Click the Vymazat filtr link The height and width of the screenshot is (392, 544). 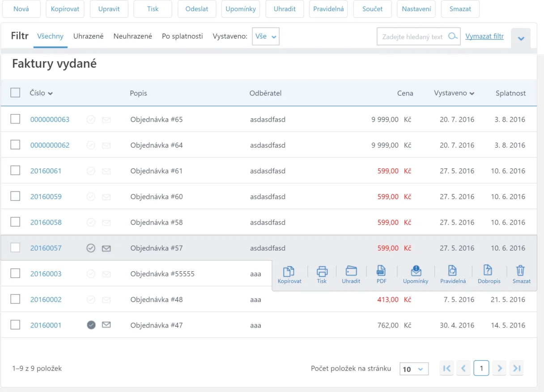click(484, 36)
